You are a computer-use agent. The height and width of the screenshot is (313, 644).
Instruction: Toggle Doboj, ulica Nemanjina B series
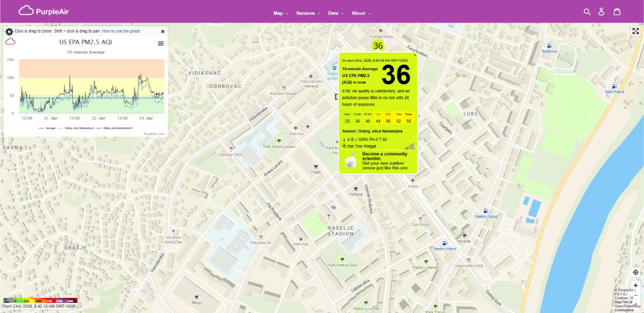pyautogui.click(x=118, y=128)
